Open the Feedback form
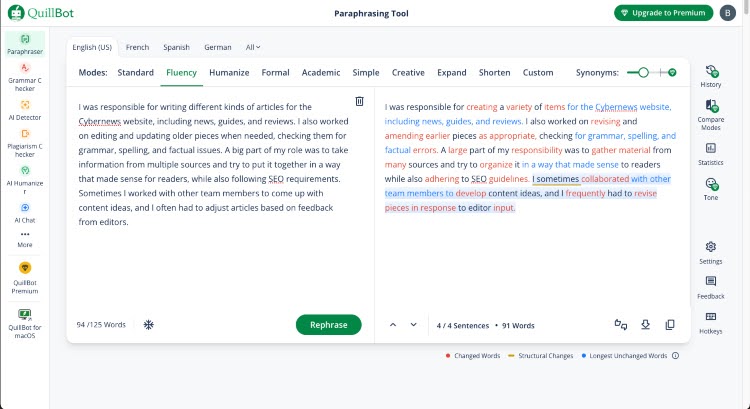Screen dimensions: 750x409 coord(710,287)
